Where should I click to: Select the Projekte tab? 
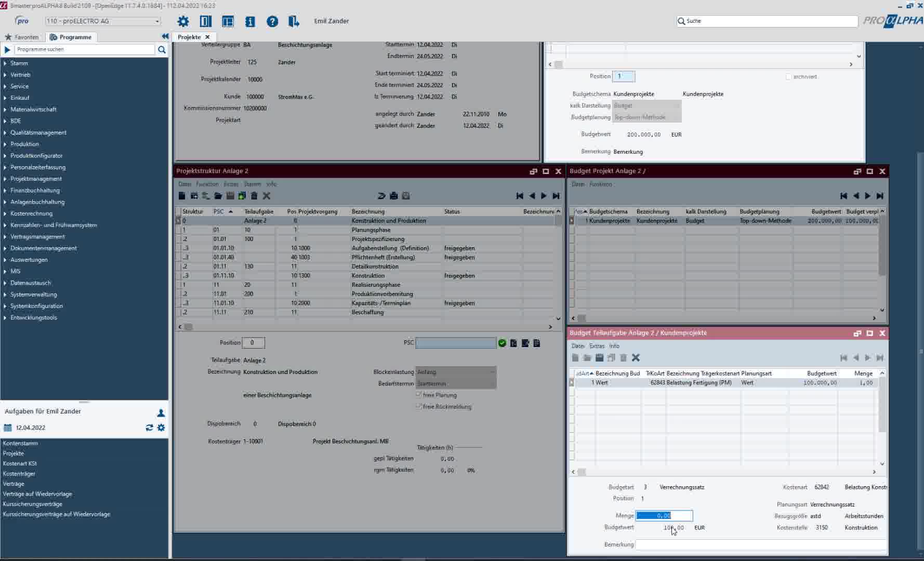pos(189,37)
